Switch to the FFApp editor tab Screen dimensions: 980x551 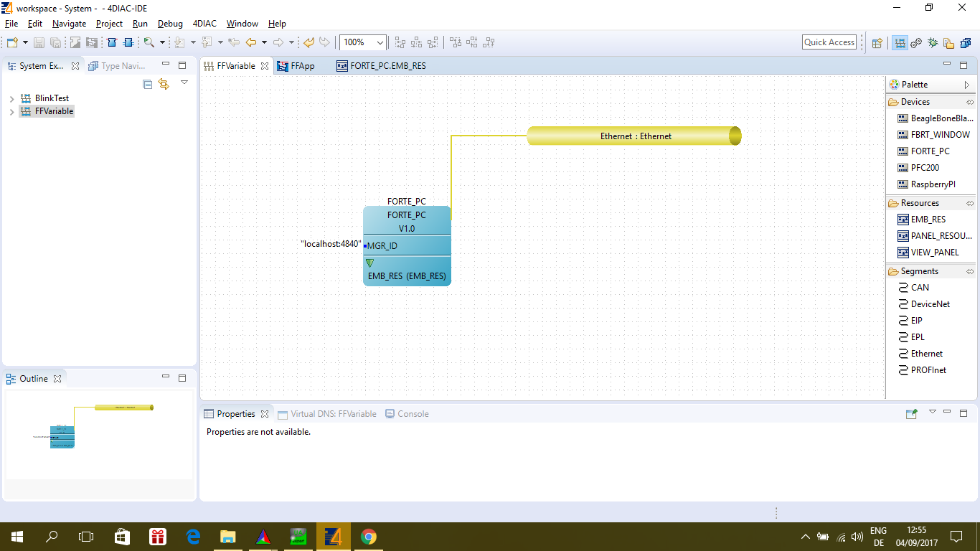click(x=296, y=66)
